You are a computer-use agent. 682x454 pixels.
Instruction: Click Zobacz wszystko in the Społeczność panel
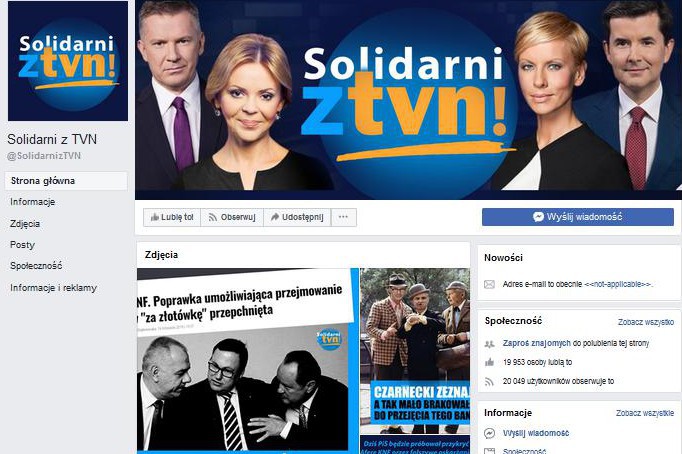[x=646, y=322]
